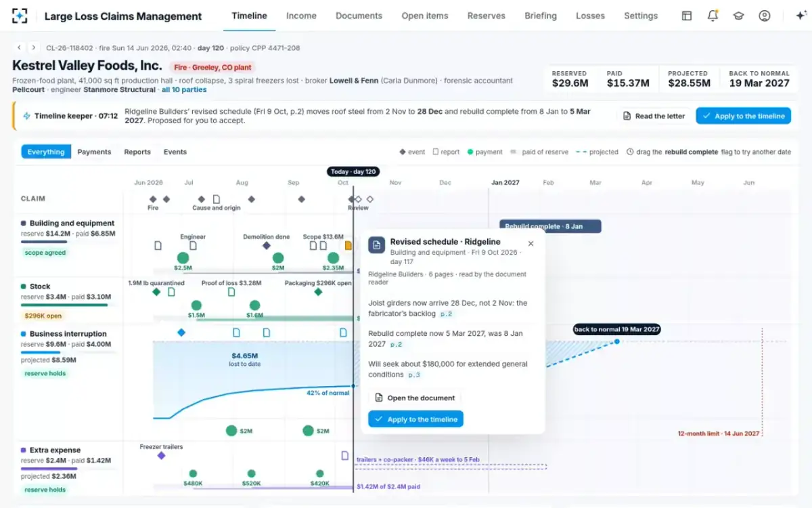Open the notifications bell
This screenshot has height=508, width=812.
pyautogui.click(x=713, y=16)
